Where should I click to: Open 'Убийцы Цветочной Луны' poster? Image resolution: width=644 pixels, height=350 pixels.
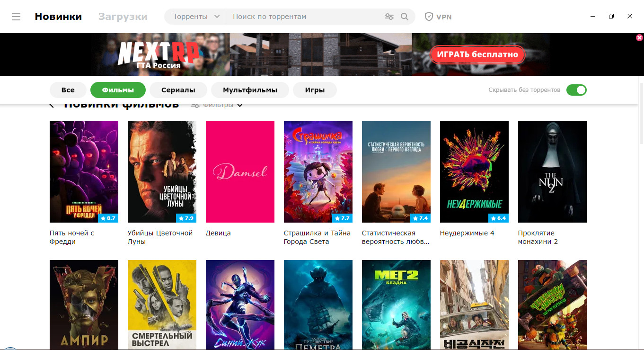coord(162,172)
